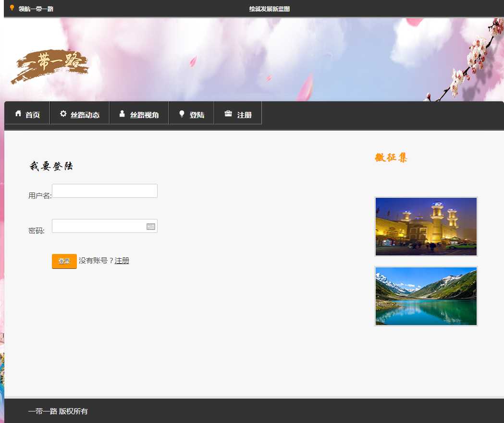The image size is (504, 423).
Task: Open the 首页 menu item
Action: pos(33,115)
